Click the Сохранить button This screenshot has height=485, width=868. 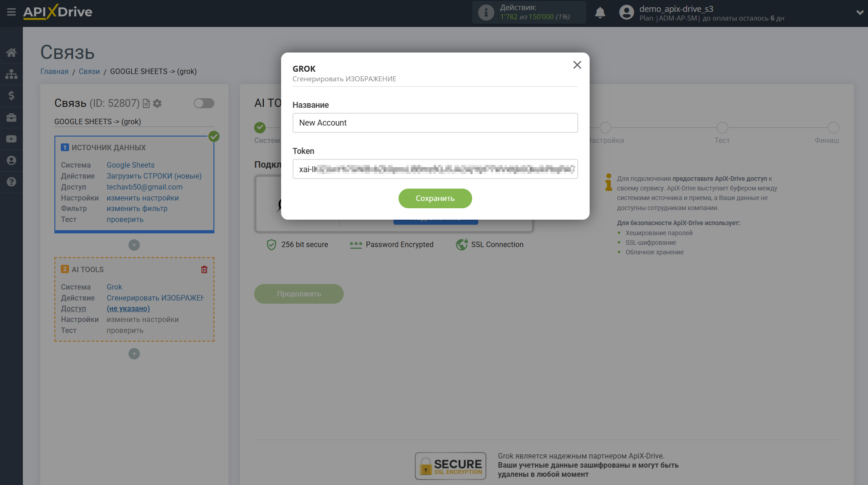coord(435,198)
